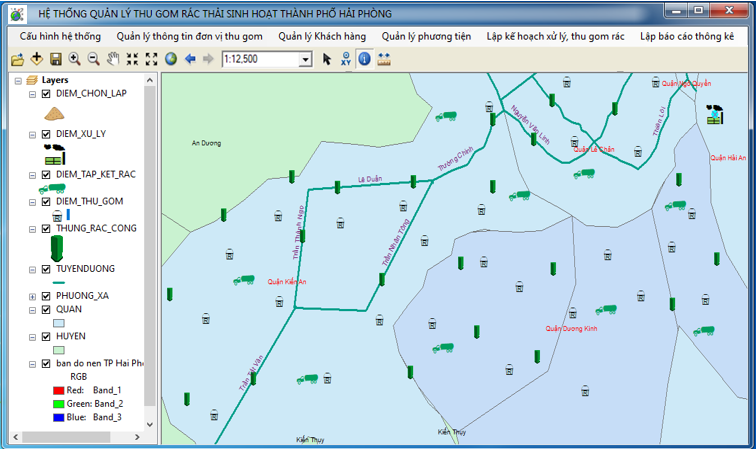Uncheck the DIEM_CHON_LAP layer checkbox
This screenshot has height=449, width=756.
[46, 93]
